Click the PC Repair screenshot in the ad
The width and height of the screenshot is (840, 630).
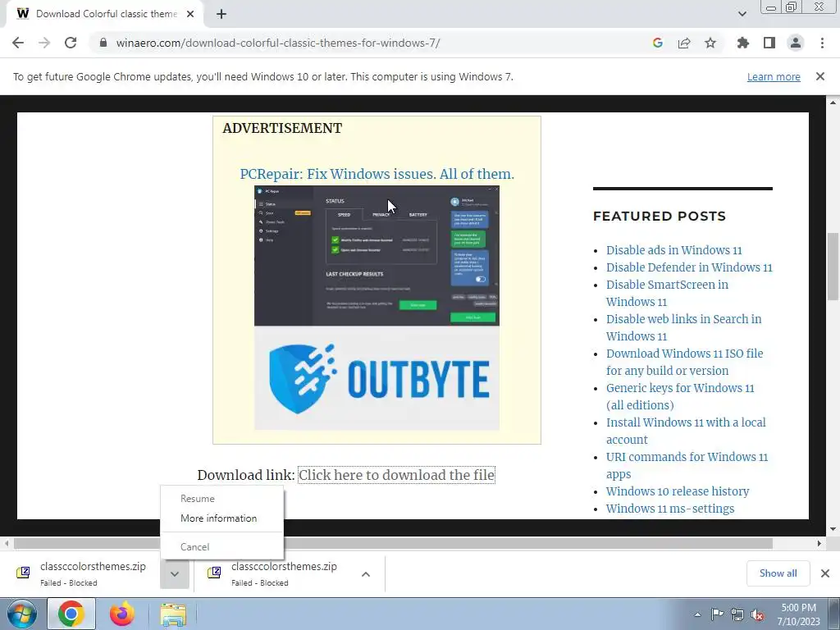(377, 256)
